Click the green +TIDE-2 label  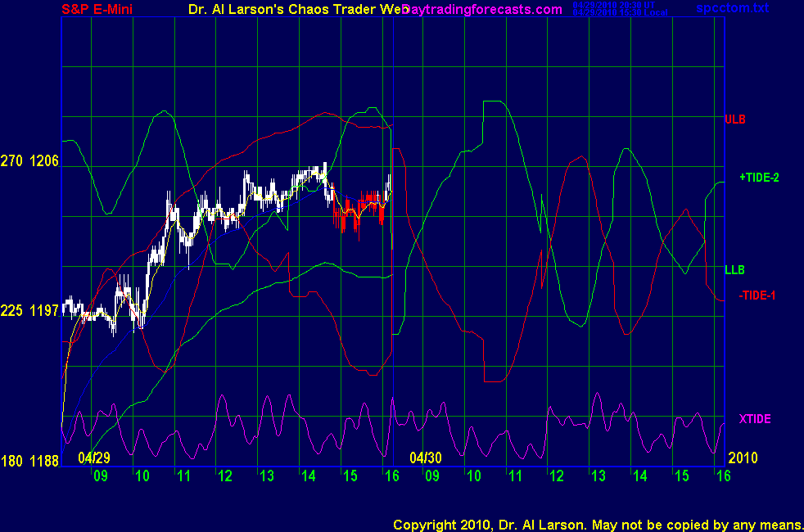(x=759, y=178)
